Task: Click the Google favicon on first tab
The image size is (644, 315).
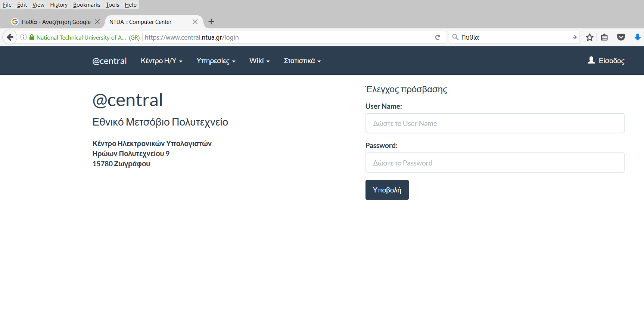Action: [x=15, y=22]
